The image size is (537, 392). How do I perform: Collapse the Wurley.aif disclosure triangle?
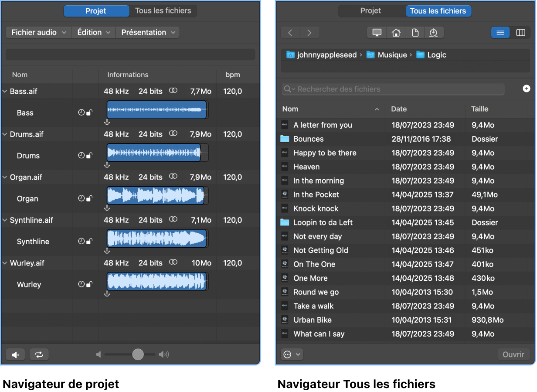5,263
